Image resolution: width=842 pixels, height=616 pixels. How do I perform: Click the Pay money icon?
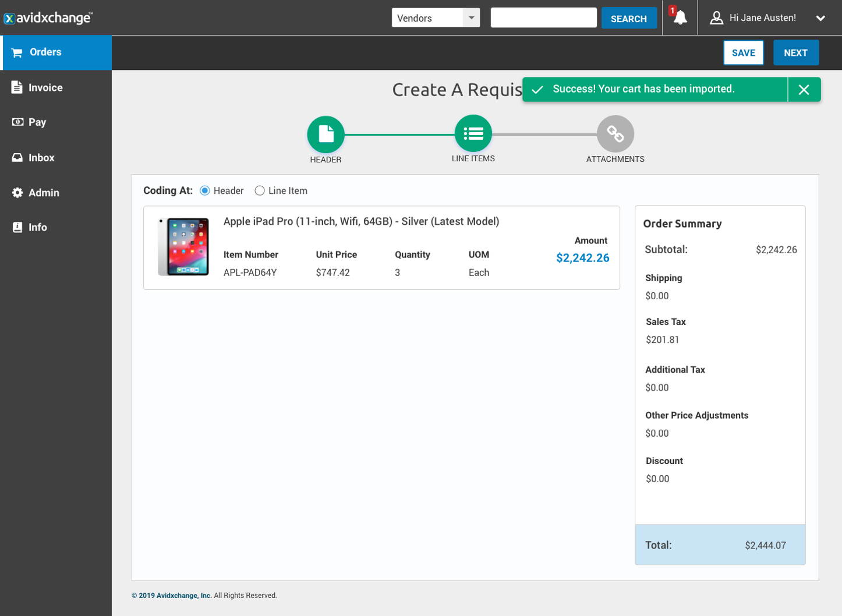tap(17, 122)
